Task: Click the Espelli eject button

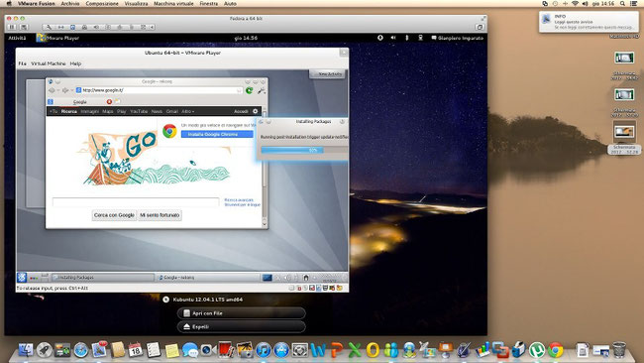Action: [x=242, y=327]
